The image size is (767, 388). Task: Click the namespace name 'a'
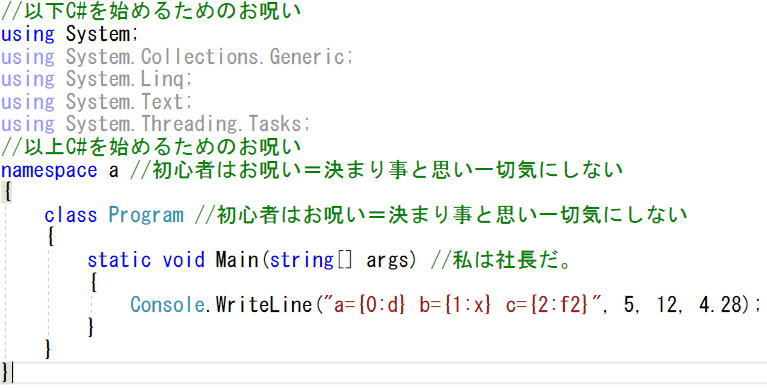pos(113,171)
